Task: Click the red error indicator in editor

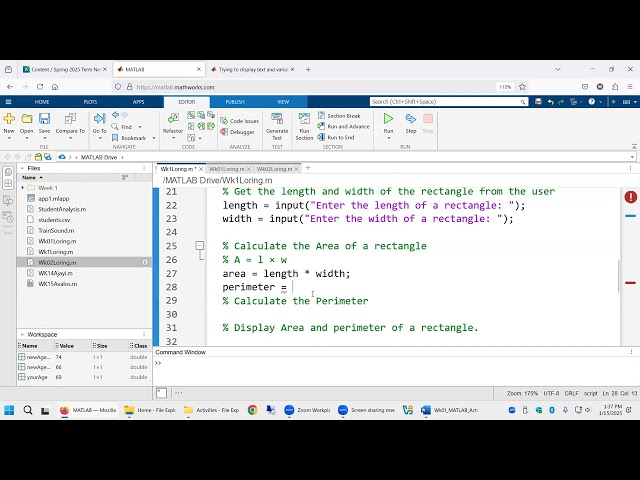Action: pos(631,197)
